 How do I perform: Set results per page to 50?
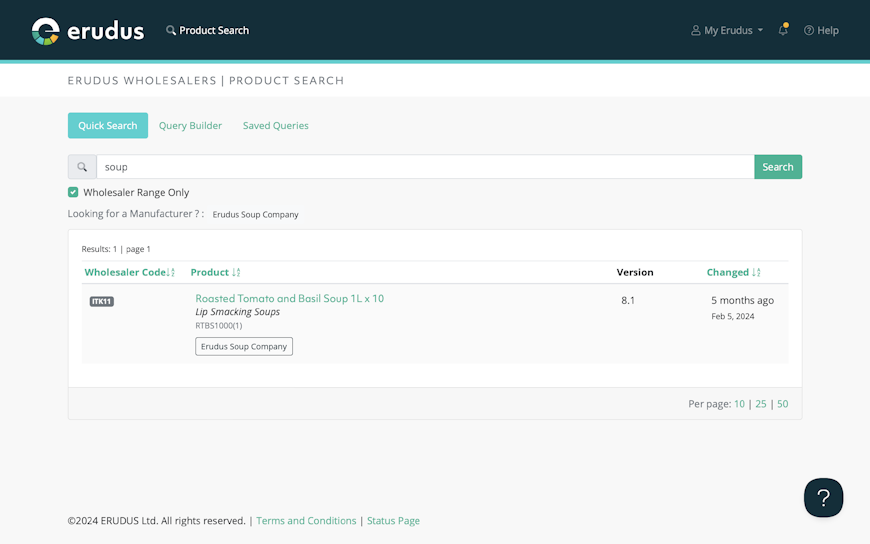782,404
